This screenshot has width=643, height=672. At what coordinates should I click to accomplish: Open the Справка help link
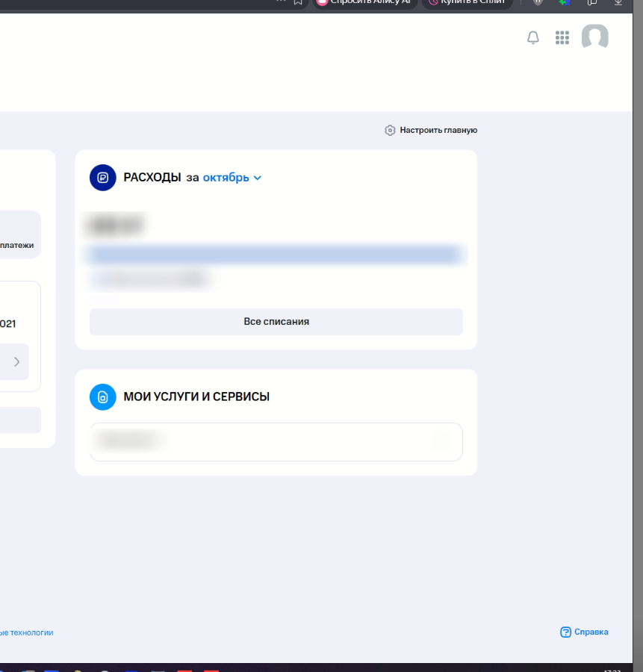584,632
